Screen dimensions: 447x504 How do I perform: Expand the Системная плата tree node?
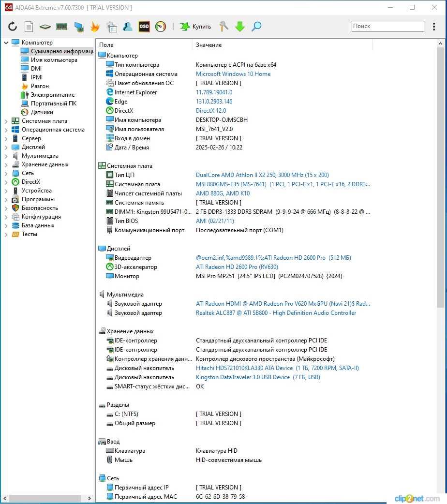[6, 121]
